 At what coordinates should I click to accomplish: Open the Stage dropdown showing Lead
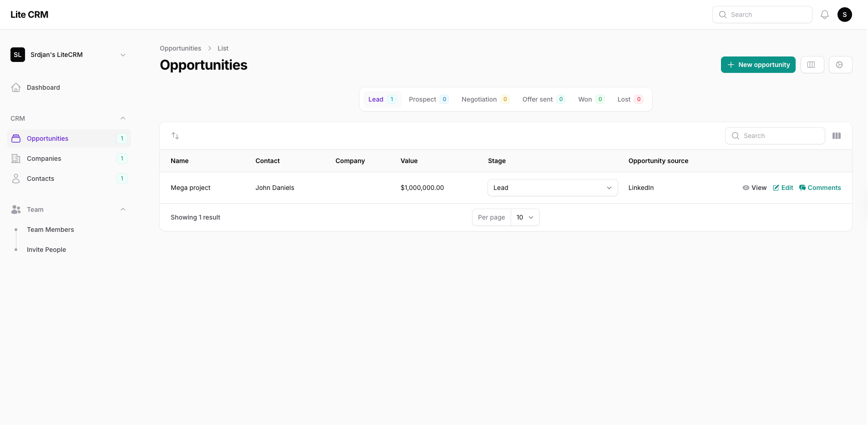[x=552, y=187]
